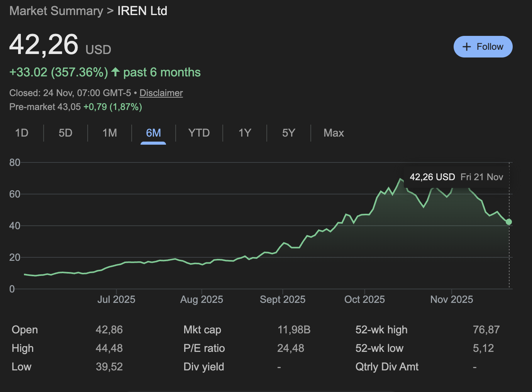Click the Oct 2025 axis label

tap(364, 299)
